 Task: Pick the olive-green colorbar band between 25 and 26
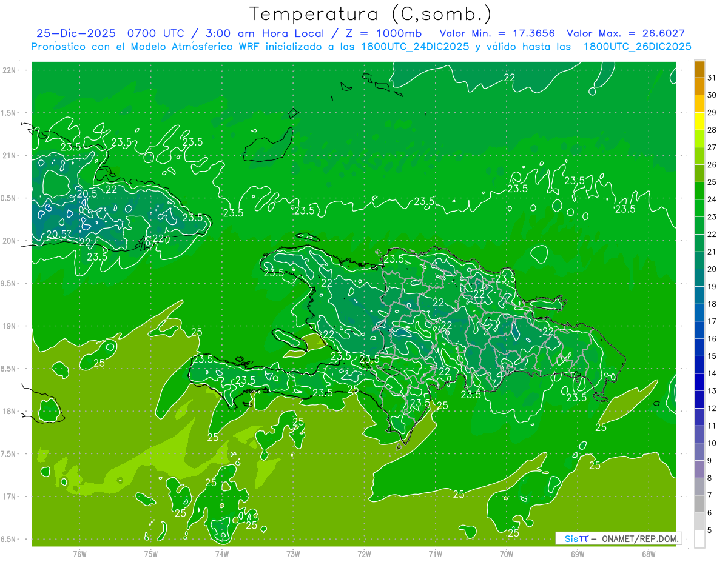point(699,173)
